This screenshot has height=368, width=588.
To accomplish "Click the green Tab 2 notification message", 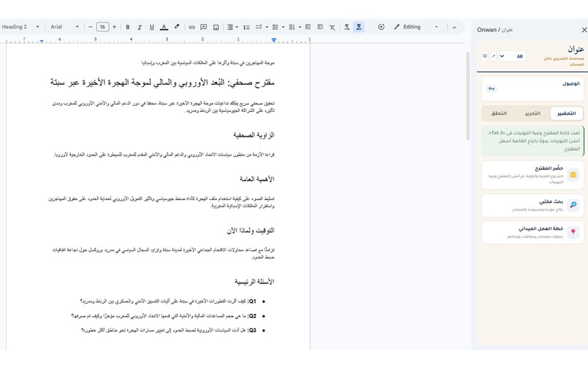I will (x=533, y=141).
